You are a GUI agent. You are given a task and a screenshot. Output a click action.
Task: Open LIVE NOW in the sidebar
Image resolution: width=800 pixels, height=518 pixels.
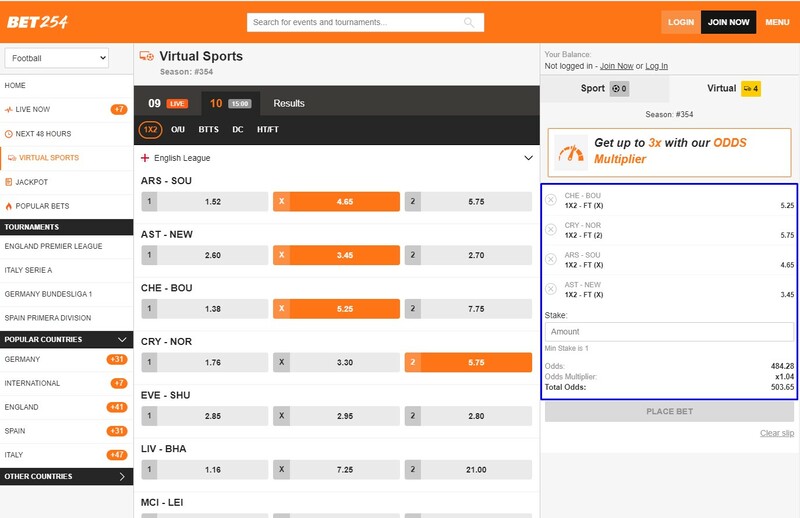pos(66,109)
